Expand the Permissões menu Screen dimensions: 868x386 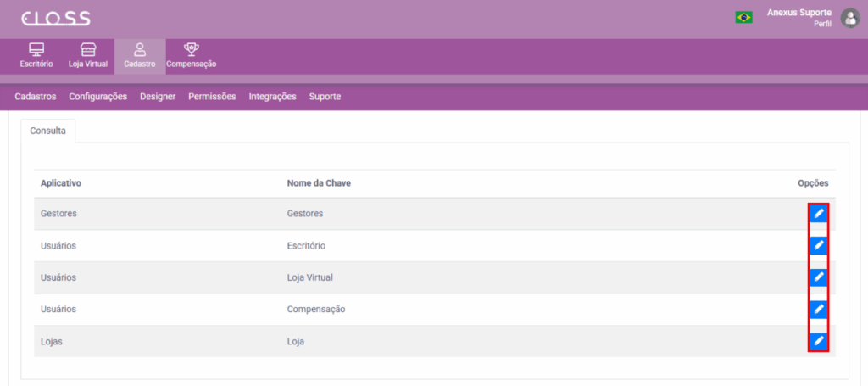coord(212,97)
